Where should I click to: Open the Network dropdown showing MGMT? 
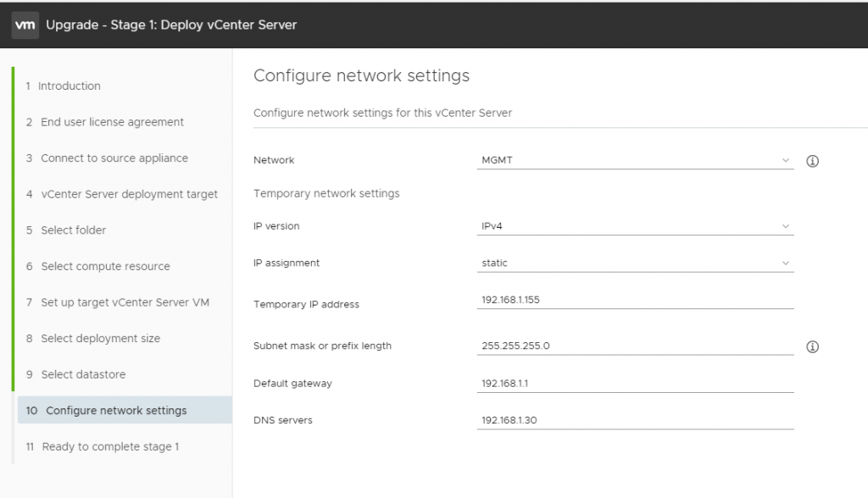point(635,160)
